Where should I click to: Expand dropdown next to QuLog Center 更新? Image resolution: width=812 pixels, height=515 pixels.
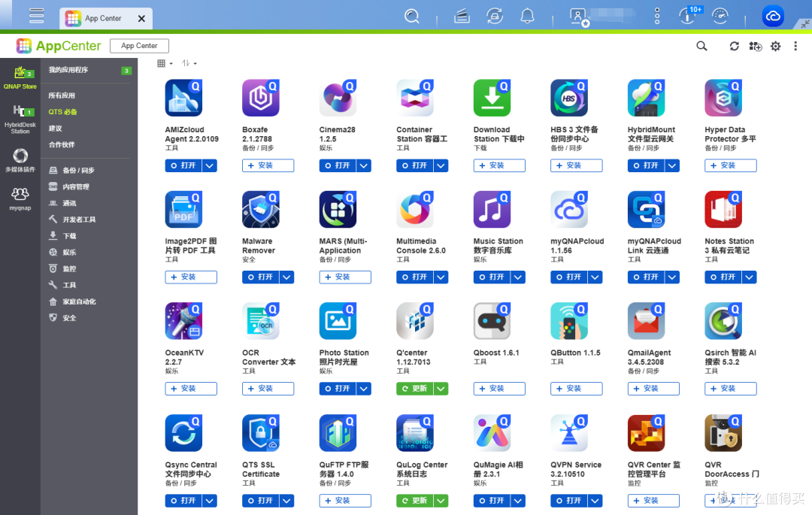pos(441,501)
